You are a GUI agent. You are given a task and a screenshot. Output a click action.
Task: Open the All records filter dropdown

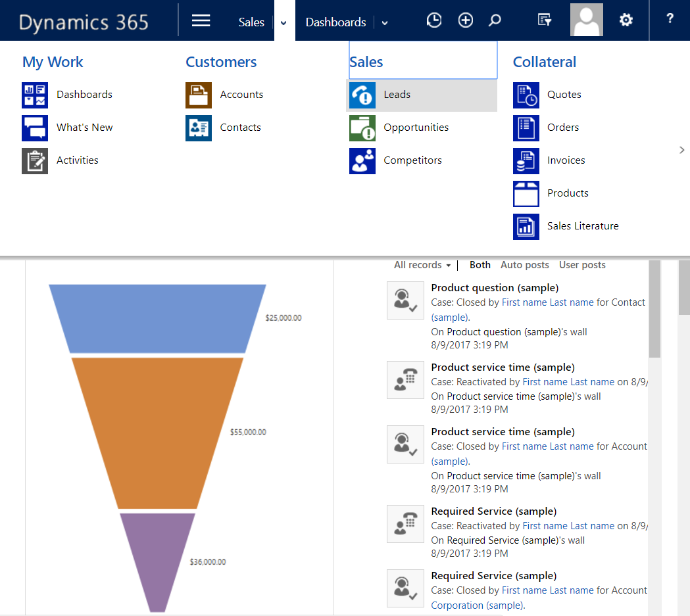click(422, 265)
